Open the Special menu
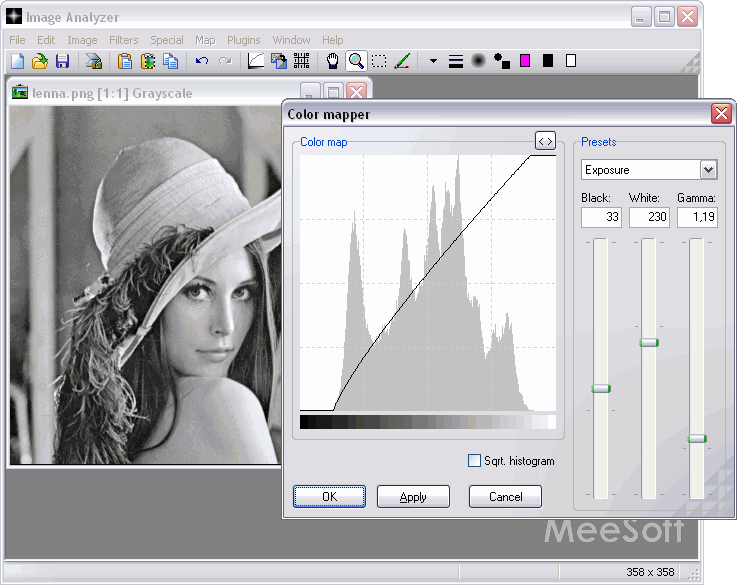Screen dimensions: 737x585 (167, 40)
